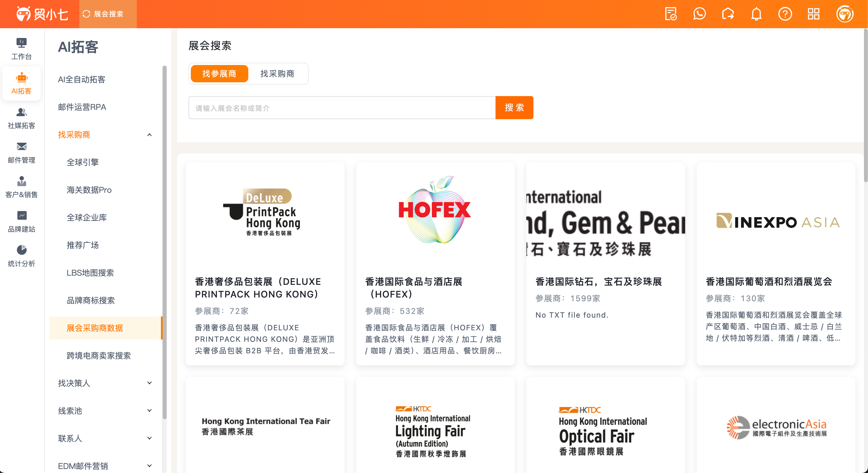The height and width of the screenshot is (473, 868).
Task: Open the Gem & Pearl show banner
Action: (x=606, y=223)
